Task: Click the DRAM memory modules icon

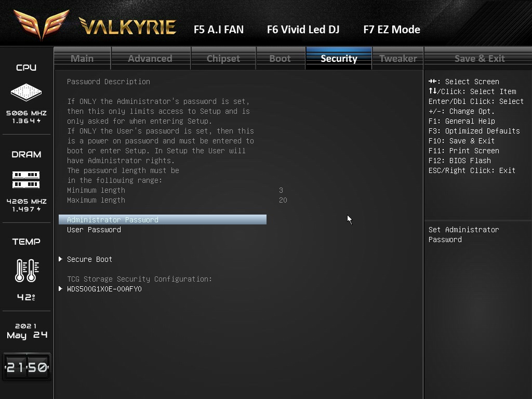Action: coord(26,180)
